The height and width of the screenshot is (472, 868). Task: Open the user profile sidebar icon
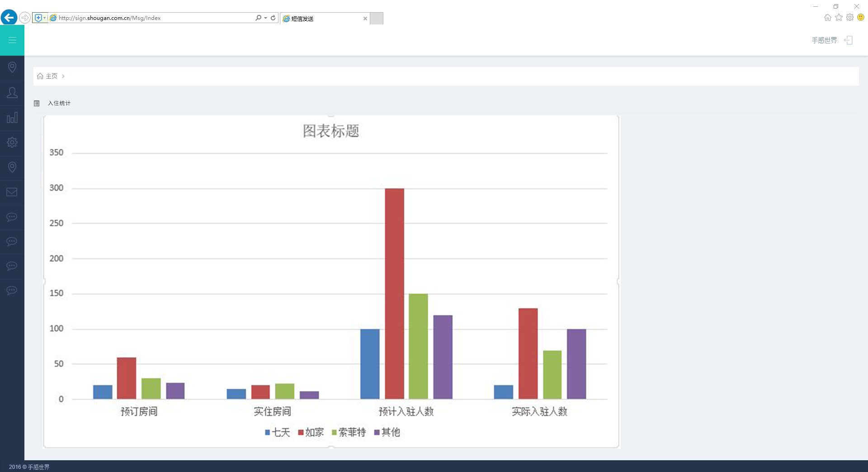click(12, 93)
